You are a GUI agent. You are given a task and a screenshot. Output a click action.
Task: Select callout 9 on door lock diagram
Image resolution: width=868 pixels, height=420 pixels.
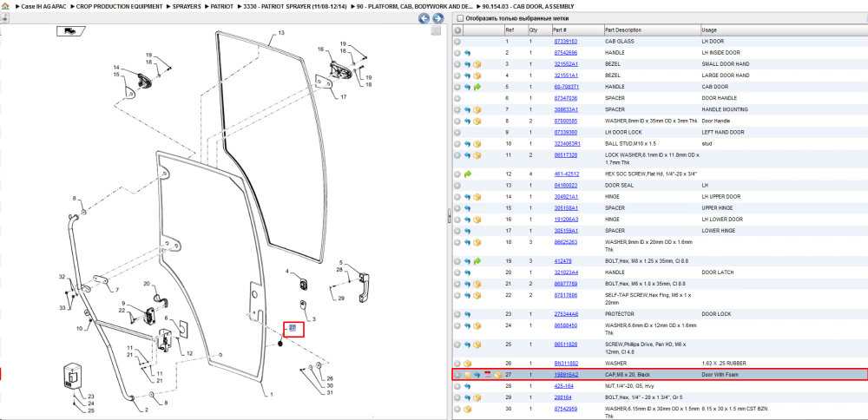point(123,303)
